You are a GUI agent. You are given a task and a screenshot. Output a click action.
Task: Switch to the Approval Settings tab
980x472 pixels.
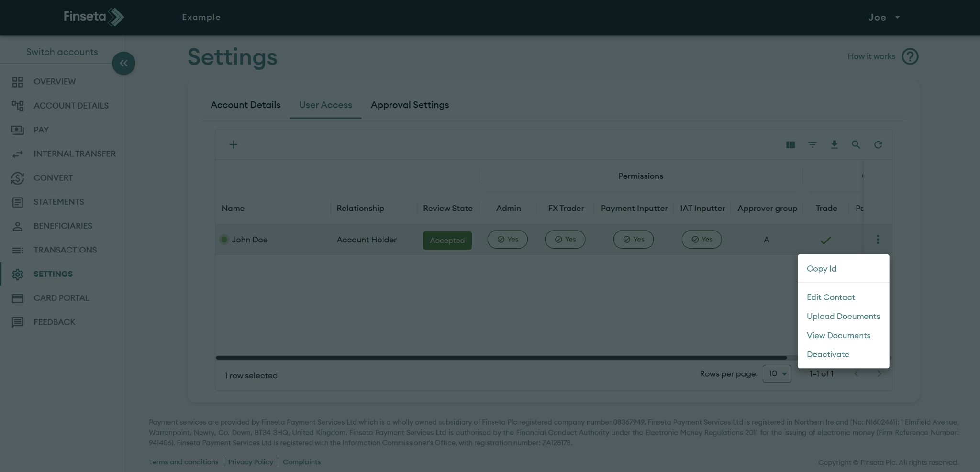coord(410,105)
